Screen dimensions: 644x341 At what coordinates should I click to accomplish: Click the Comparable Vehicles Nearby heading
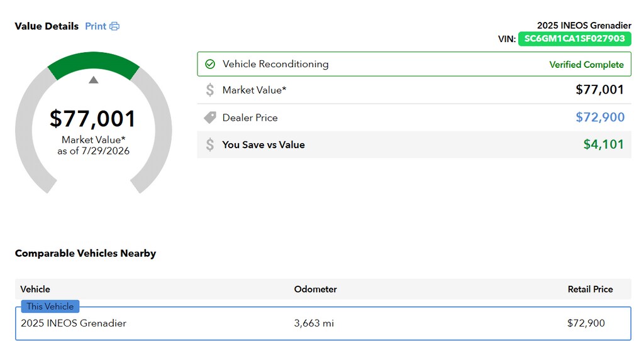coord(86,253)
